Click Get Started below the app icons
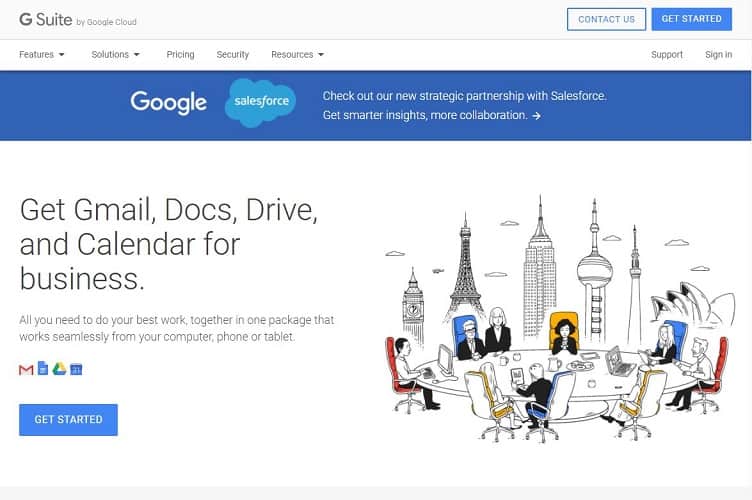Viewport: 752px width, 500px height. click(x=68, y=420)
